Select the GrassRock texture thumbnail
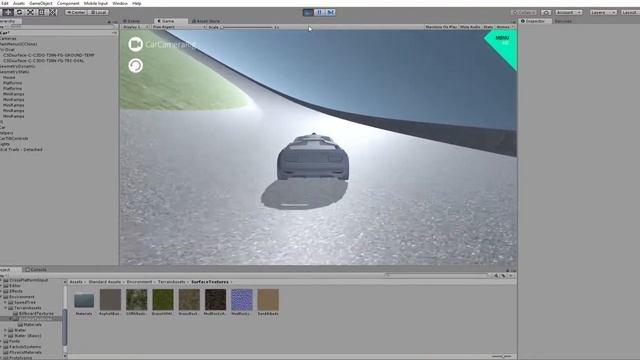 point(189,302)
